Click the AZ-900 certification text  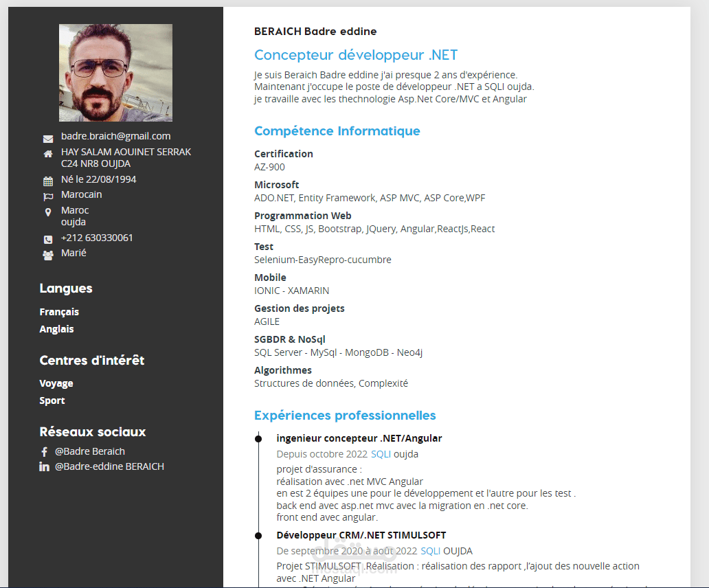click(269, 167)
